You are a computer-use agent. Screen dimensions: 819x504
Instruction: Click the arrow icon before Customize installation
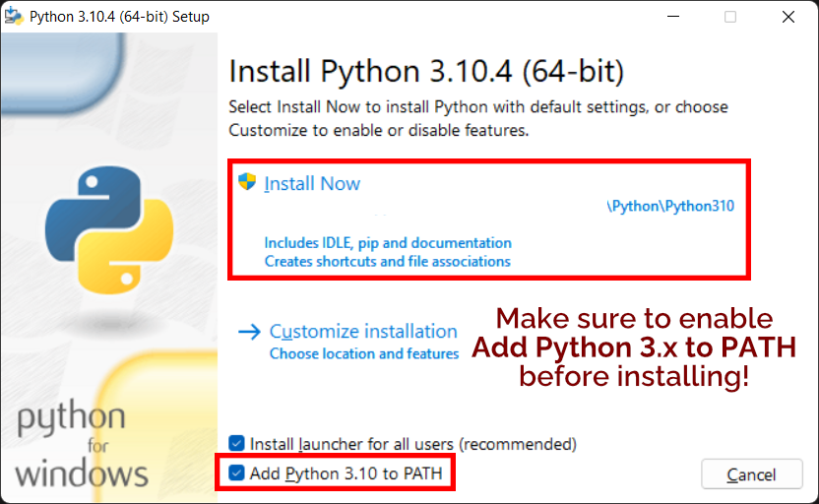coord(249,332)
